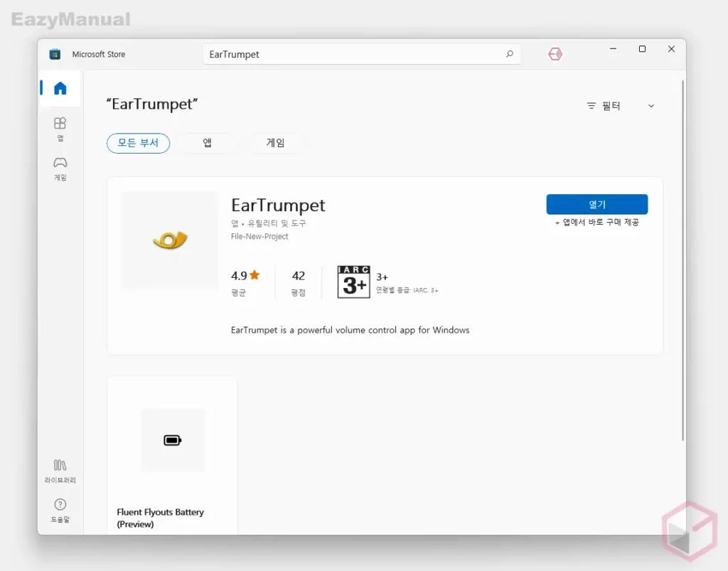Viewport: 728px width, 571px height.
Task: Select the 게임 filter tab
Action: click(275, 143)
